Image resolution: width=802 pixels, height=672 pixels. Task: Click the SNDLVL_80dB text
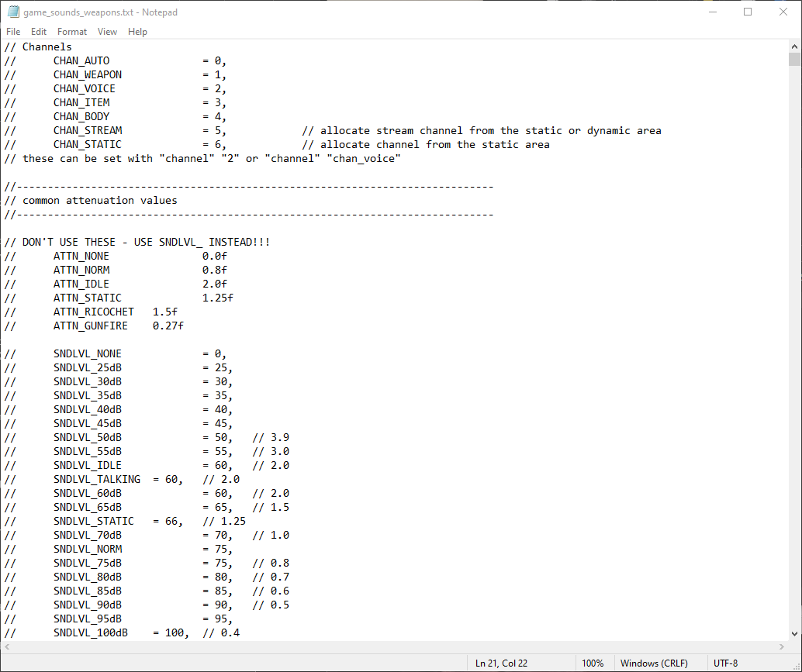[88, 577]
